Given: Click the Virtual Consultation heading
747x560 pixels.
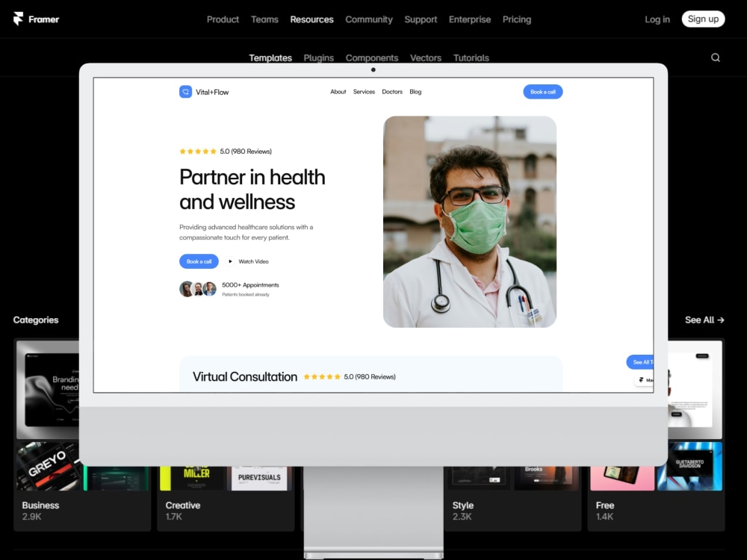Looking at the screenshot, I should (244, 376).
